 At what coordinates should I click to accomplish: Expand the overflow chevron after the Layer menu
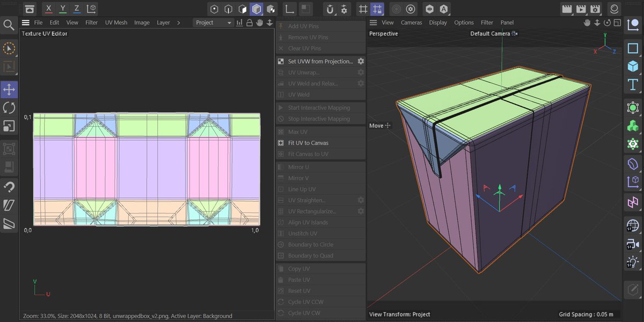pyautogui.click(x=178, y=23)
